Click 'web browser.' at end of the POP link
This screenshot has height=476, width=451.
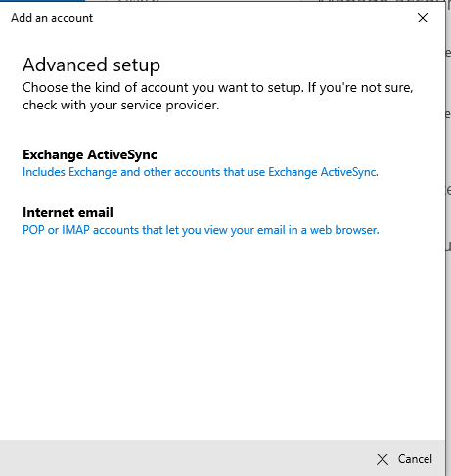(x=344, y=230)
